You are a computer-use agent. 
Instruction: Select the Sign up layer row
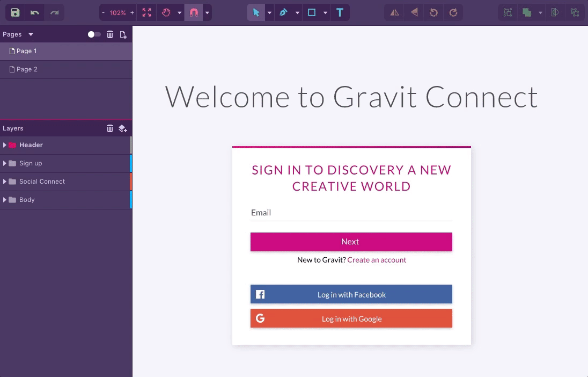coord(65,163)
